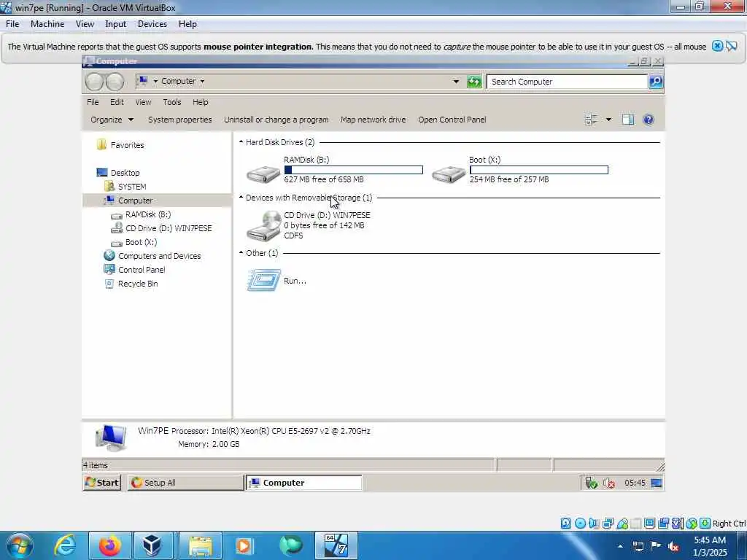Image resolution: width=747 pixels, height=560 pixels.
Task: Click the change view icon in toolbar
Action: pos(591,120)
